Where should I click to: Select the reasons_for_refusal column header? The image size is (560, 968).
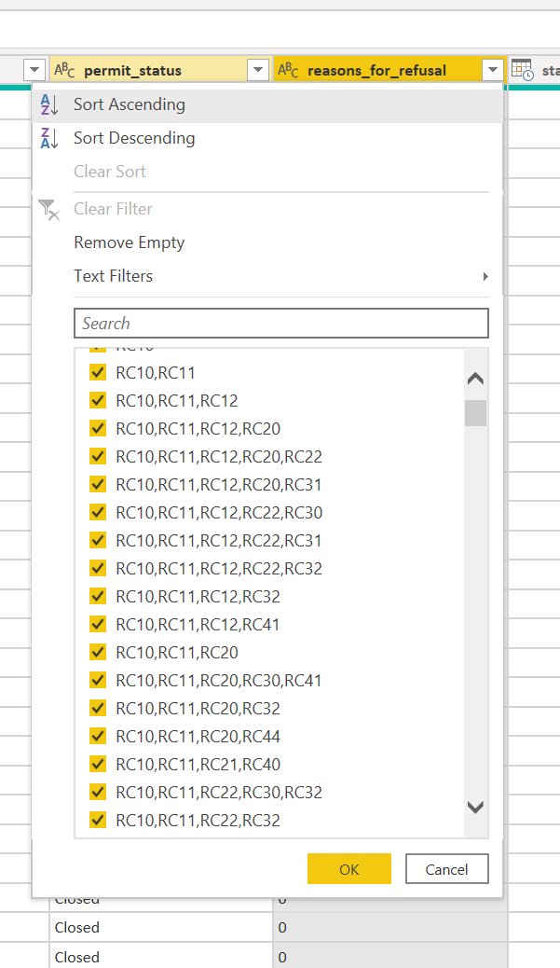click(389, 70)
